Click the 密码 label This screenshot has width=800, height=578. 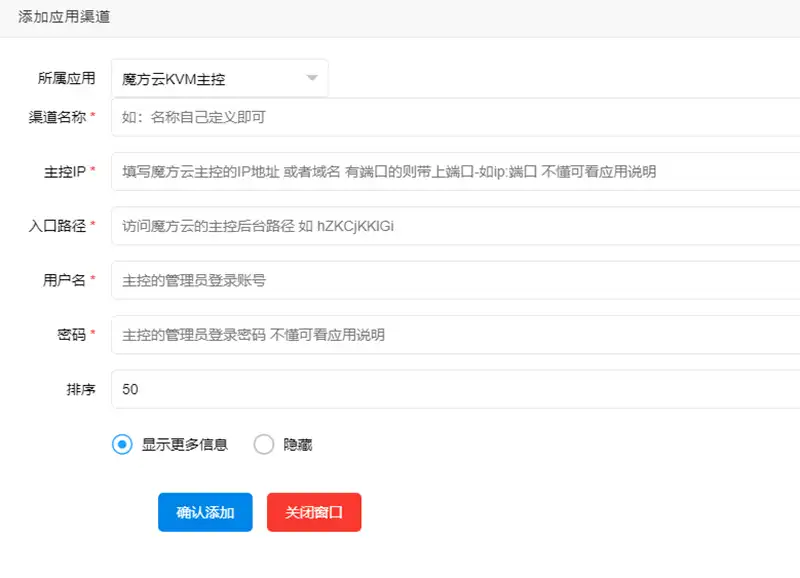[x=71, y=335]
